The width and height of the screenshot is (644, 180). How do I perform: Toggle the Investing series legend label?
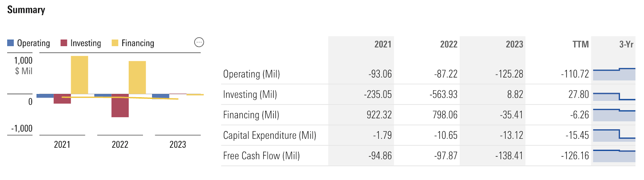click(x=85, y=43)
